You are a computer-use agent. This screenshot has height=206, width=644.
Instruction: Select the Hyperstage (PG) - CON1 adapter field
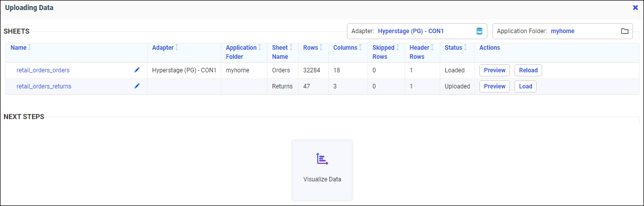(411, 31)
